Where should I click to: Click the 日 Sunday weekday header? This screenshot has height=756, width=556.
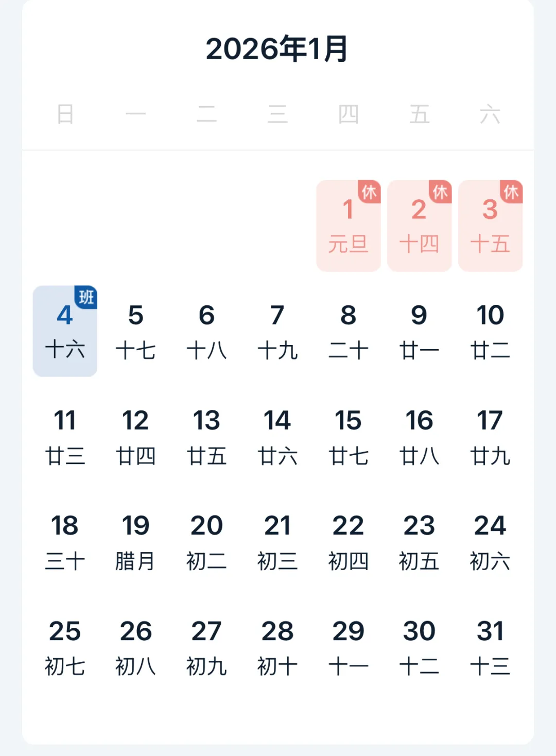(65, 114)
